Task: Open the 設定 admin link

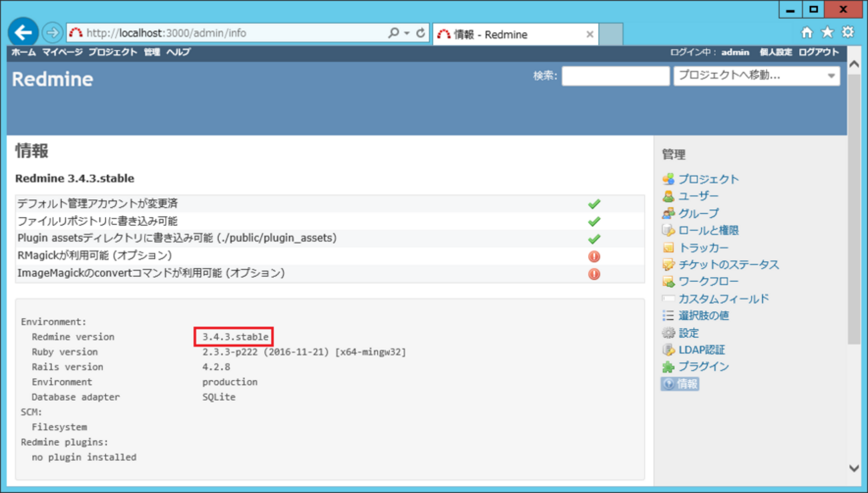Action: click(688, 333)
